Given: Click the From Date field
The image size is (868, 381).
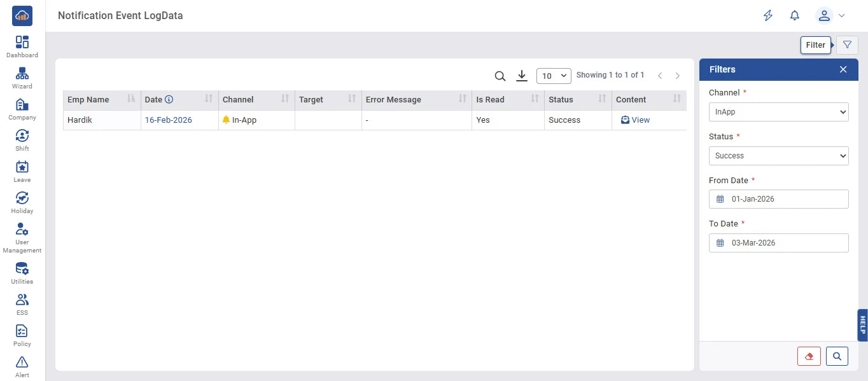Looking at the screenshot, I should [x=778, y=199].
